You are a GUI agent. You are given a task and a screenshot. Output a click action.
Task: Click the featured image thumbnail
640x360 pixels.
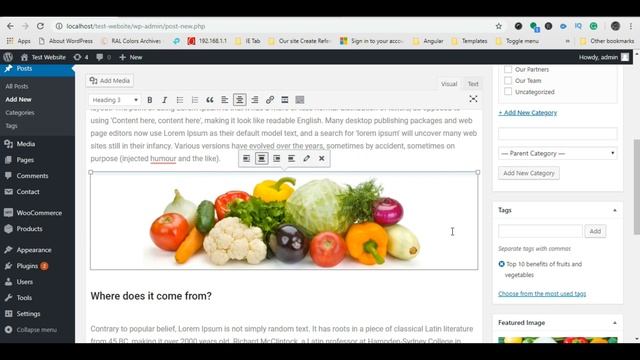pyautogui.click(x=558, y=340)
